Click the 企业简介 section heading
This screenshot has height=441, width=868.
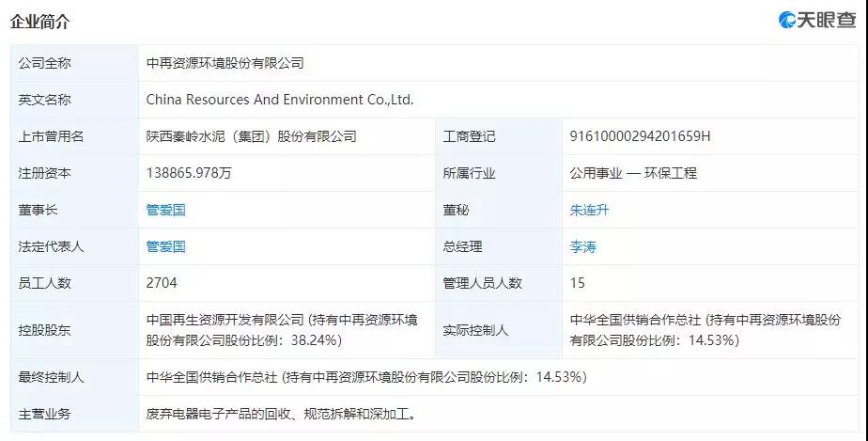click(39, 21)
